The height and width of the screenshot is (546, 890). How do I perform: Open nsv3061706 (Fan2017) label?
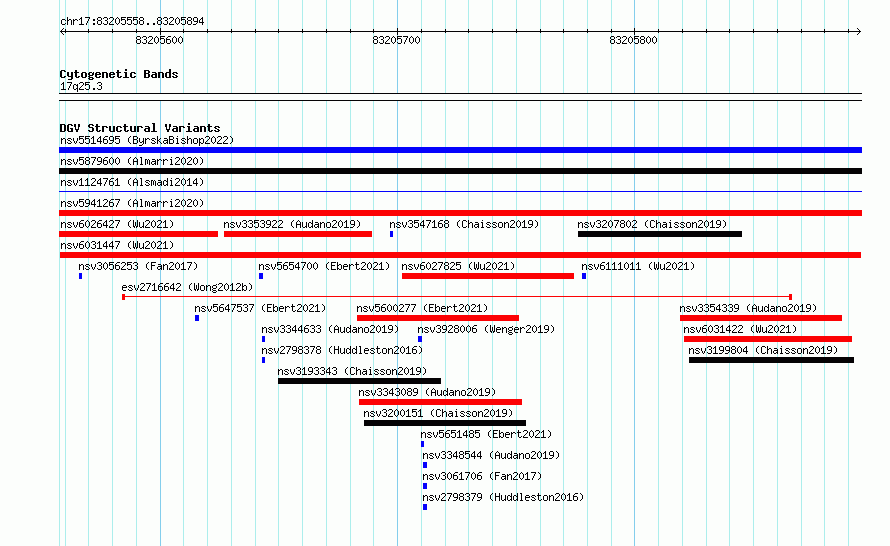[x=482, y=476]
